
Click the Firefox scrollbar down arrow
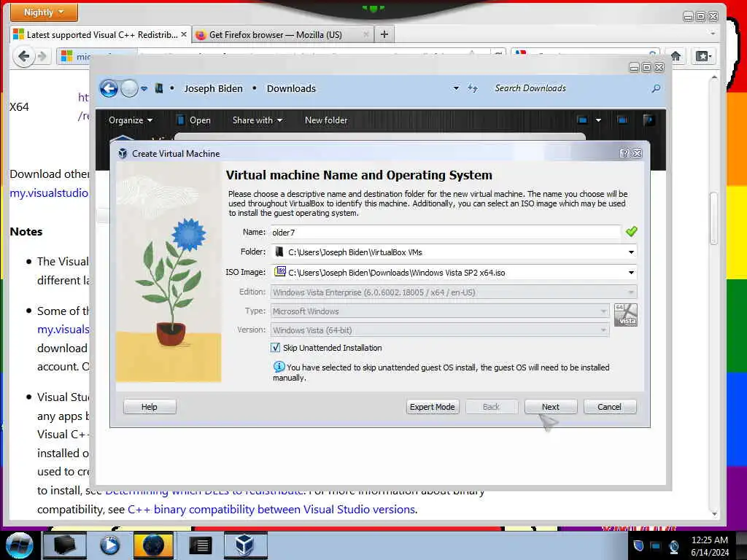(713, 514)
